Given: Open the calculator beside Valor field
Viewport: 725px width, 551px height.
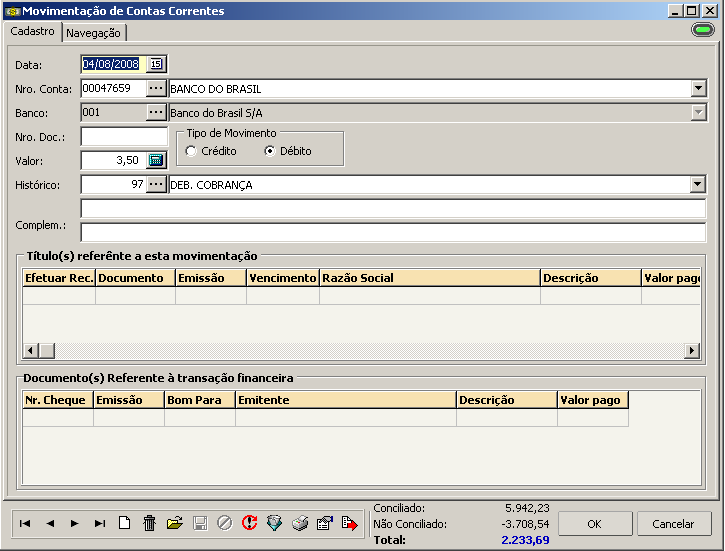Looking at the screenshot, I should [156, 160].
